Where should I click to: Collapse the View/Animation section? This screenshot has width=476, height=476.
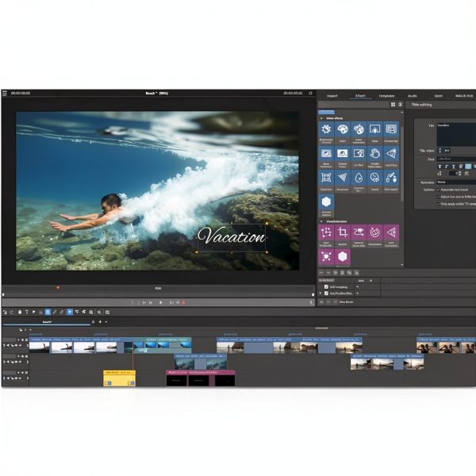tap(321, 221)
